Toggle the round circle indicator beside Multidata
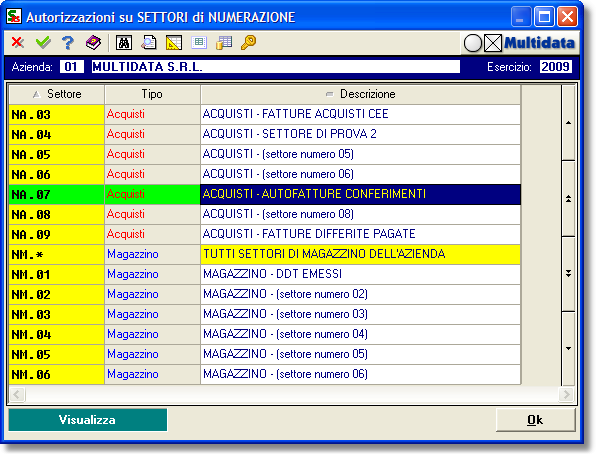 point(473,43)
